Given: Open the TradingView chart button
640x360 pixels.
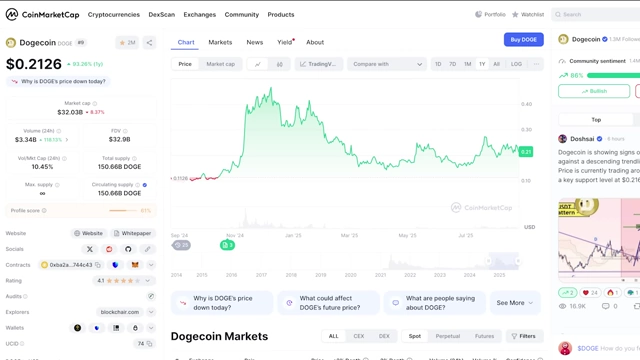Looking at the screenshot, I should (x=318, y=64).
